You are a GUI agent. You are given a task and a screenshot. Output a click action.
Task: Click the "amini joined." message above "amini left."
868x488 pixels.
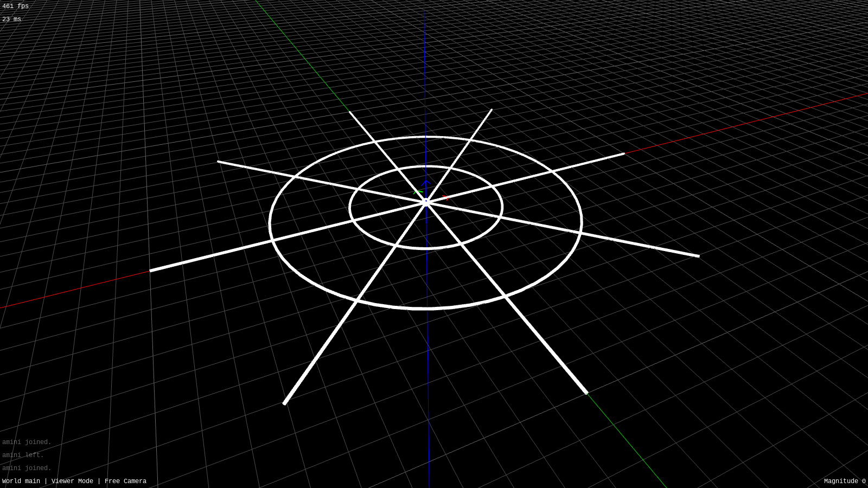click(x=27, y=442)
